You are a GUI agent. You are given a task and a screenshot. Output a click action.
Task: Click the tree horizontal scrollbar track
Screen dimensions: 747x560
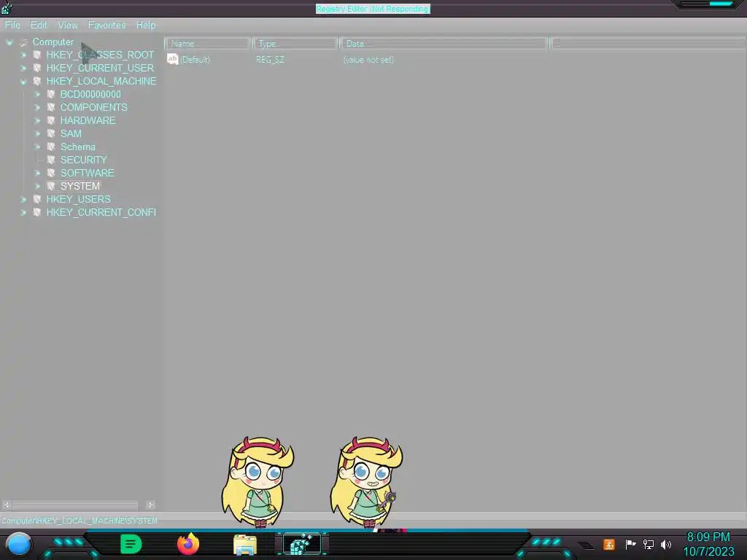point(75,505)
